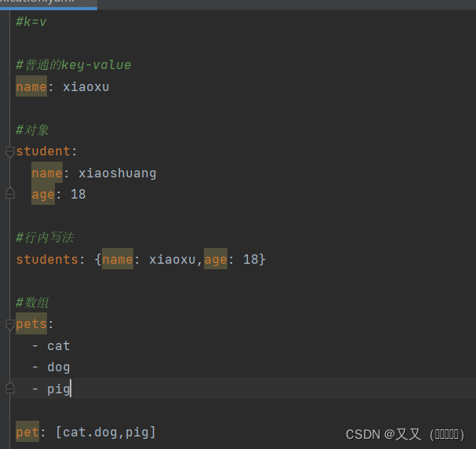Collapse the student block fold marker
Image resolution: width=476 pixels, height=449 pixels.
click(9, 152)
